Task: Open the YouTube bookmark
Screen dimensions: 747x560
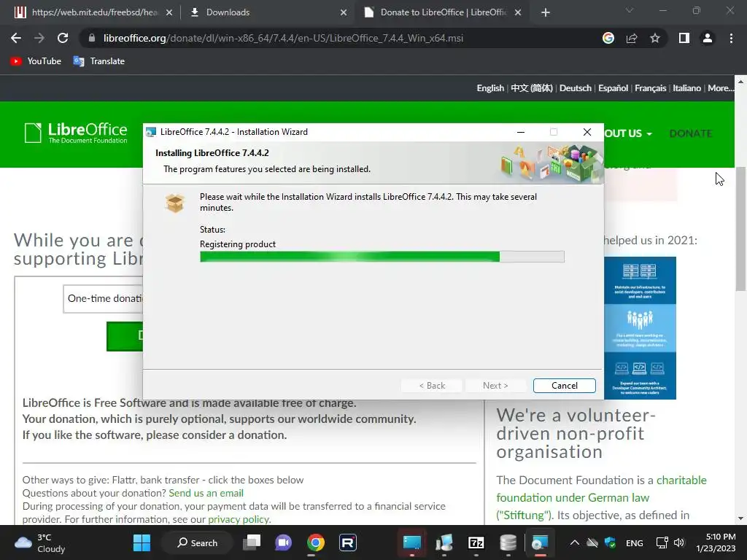Action: tap(36, 61)
